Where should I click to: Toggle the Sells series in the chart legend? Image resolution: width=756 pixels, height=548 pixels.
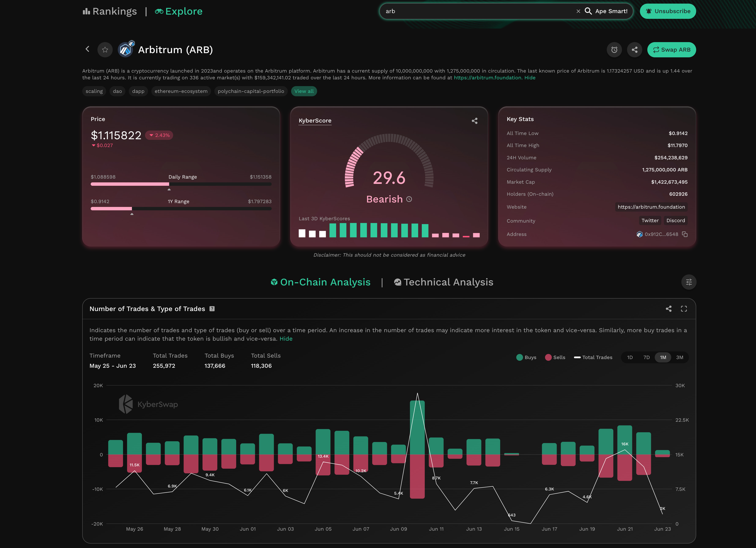[555, 357]
